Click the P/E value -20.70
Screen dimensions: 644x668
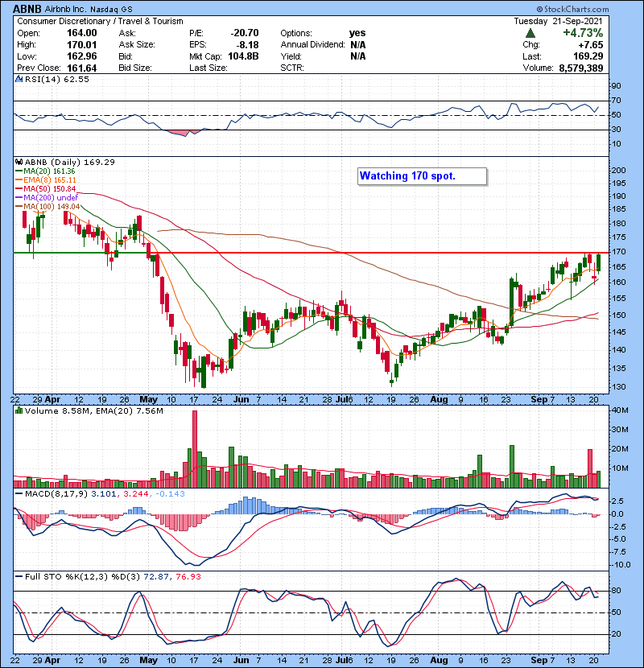pyautogui.click(x=245, y=33)
